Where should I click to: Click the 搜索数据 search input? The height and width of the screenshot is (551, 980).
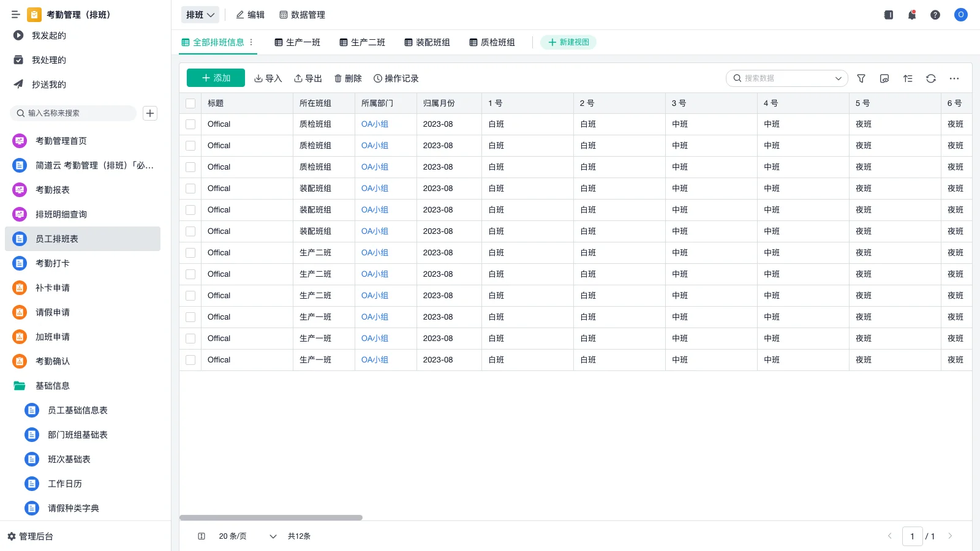(x=786, y=78)
